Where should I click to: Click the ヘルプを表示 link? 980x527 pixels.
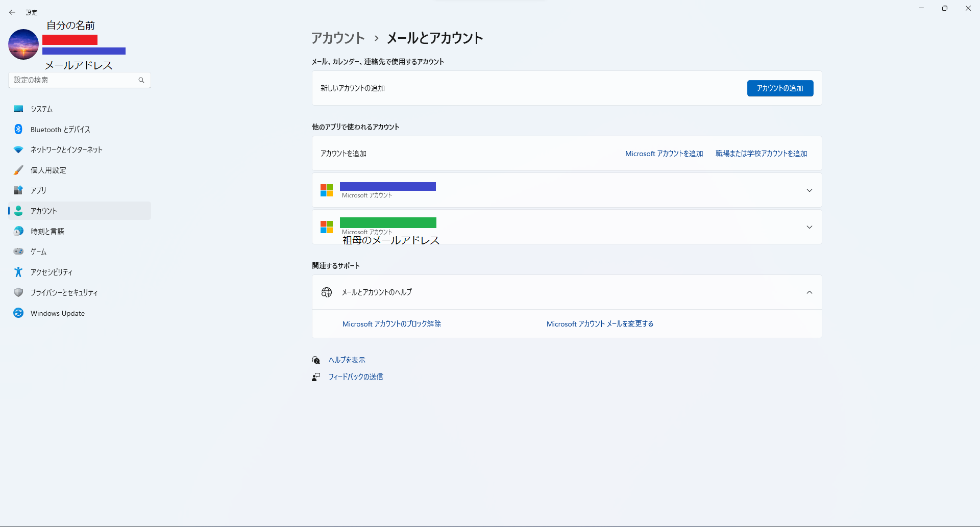pos(347,360)
